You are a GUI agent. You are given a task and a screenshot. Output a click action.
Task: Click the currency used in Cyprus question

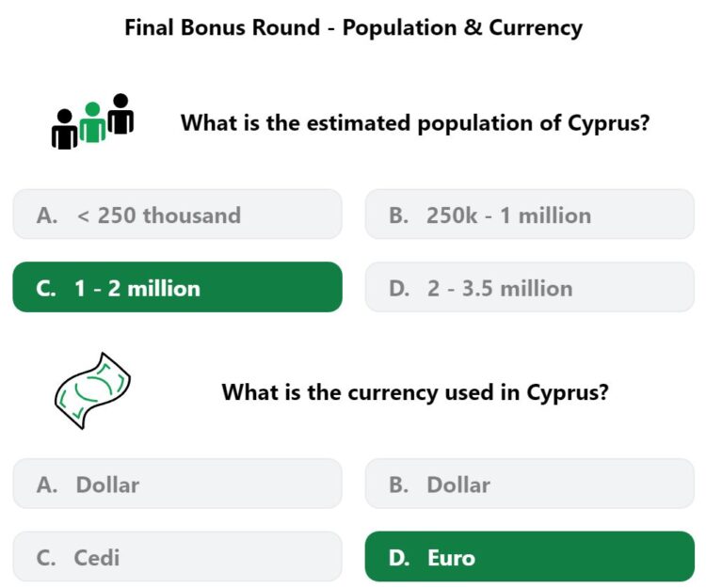[x=415, y=392]
